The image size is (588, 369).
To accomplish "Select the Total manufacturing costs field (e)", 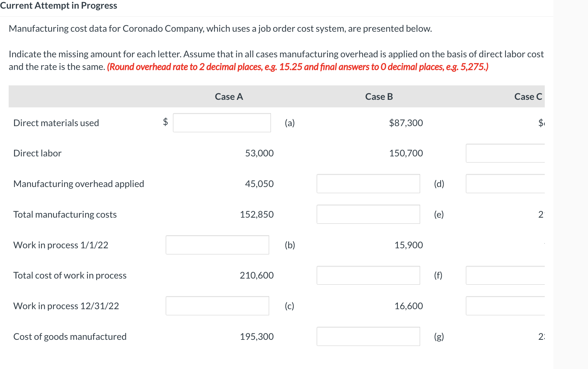I will tap(368, 214).
